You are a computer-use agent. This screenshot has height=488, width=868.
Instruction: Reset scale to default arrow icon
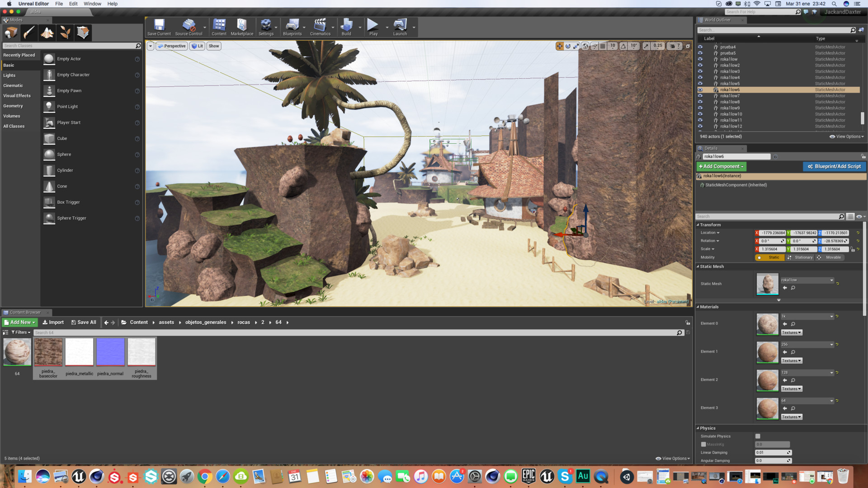coord(858,249)
